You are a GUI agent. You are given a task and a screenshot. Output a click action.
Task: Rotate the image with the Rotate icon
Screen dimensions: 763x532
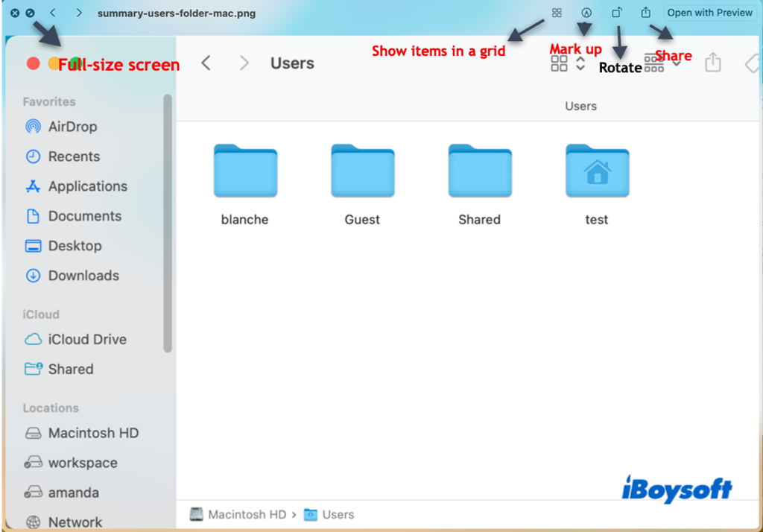pos(617,13)
